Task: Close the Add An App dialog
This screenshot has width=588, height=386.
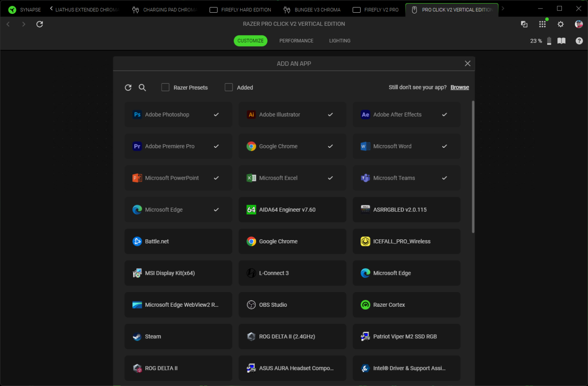Action: (x=468, y=63)
